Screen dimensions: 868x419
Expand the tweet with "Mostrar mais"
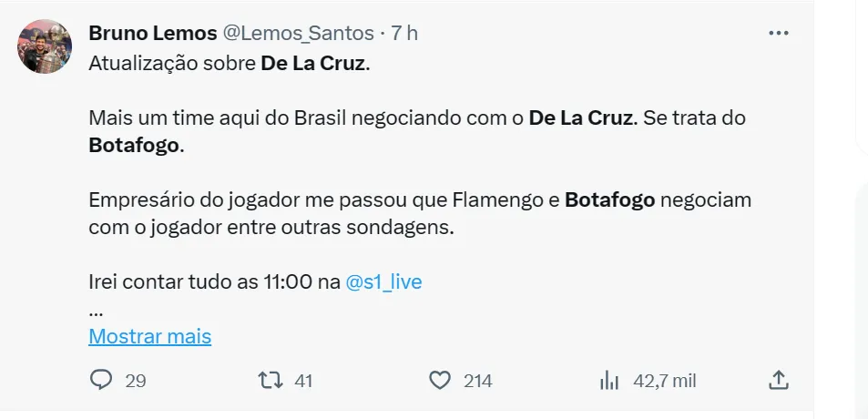coord(149,336)
